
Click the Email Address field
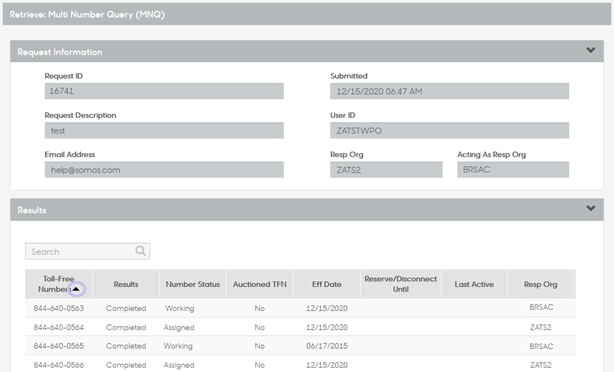[164, 170]
